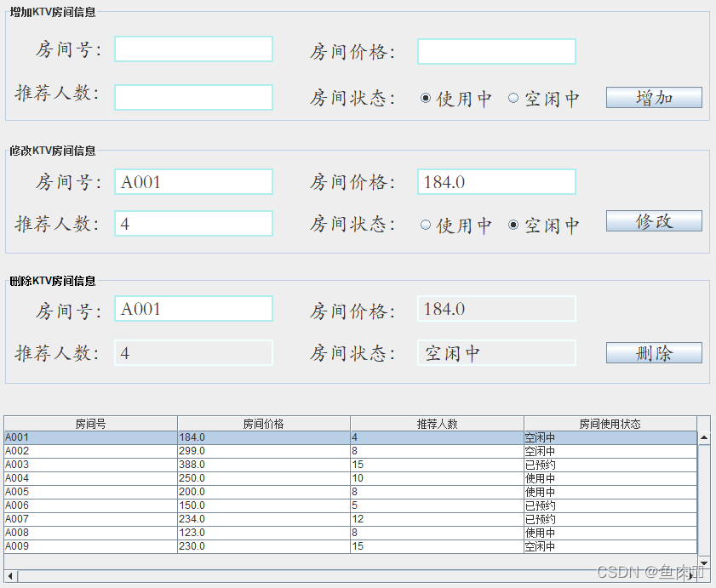The image size is (716, 588).
Task: Click 房间号 field A001 in delete section
Action: point(193,309)
